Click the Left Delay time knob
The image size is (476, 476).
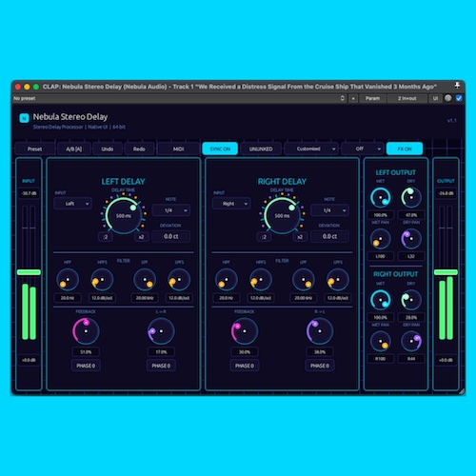124,215
